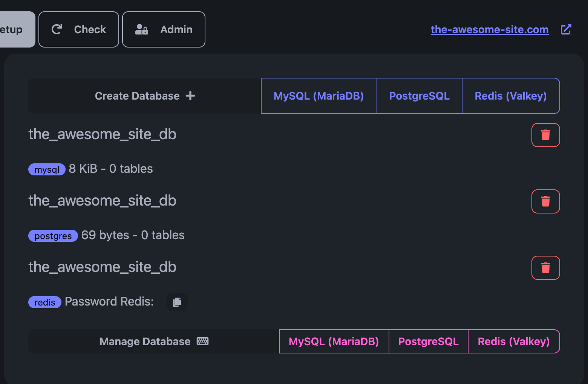
Task: Delete the redis database entry
Action: tap(545, 268)
